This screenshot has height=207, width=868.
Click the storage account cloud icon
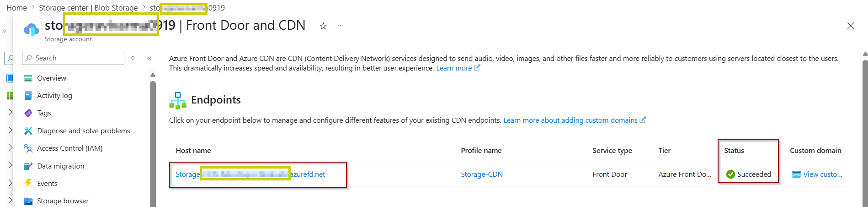31,29
